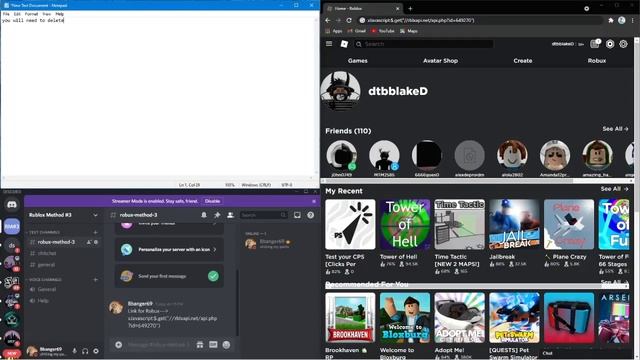
Task: Open Personalize your server with an icon
Action: pos(169,249)
